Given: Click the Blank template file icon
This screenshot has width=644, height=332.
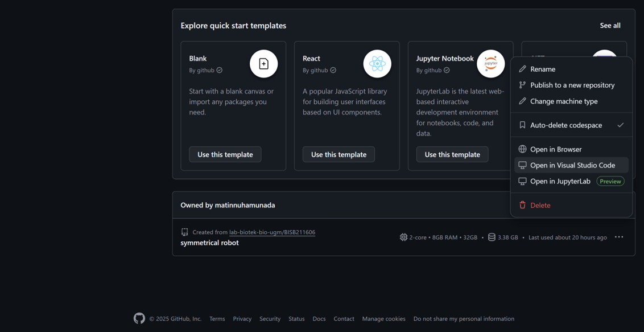Looking at the screenshot, I should [263, 64].
